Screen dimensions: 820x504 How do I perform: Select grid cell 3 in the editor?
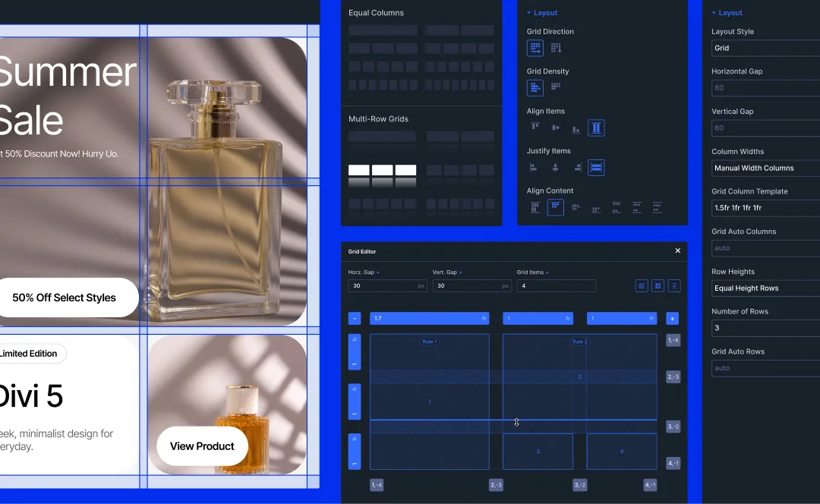point(538,451)
